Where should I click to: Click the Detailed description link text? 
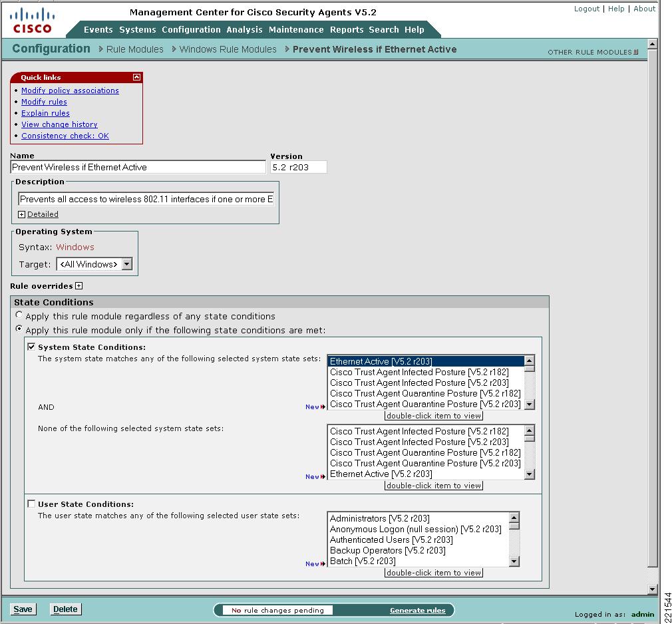tap(43, 214)
